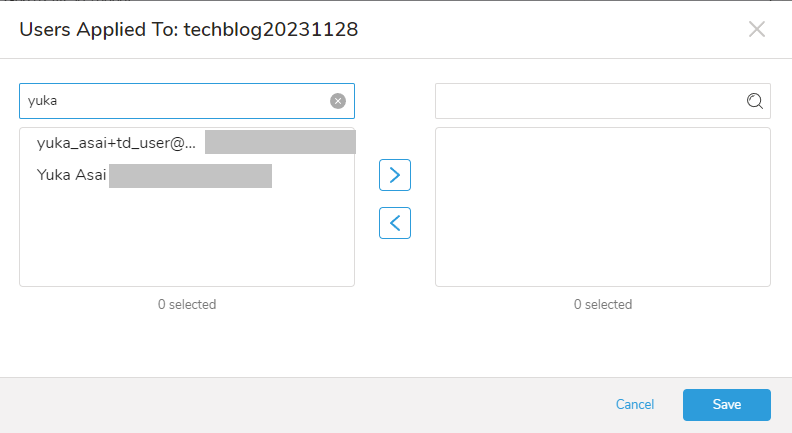This screenshot has height=433, width=792.
Task: Click inside the empty applied users list
Action: [x=603, y=207]
